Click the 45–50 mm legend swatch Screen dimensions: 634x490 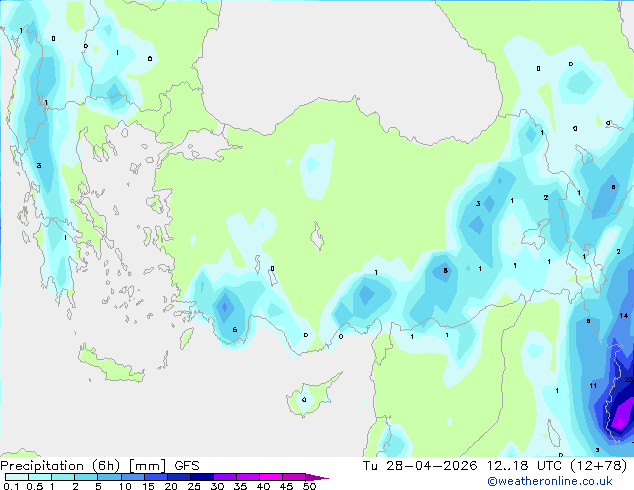294,477
